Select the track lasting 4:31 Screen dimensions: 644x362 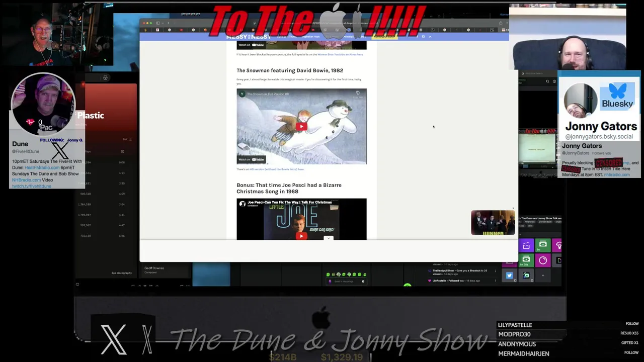click(103, 215)
